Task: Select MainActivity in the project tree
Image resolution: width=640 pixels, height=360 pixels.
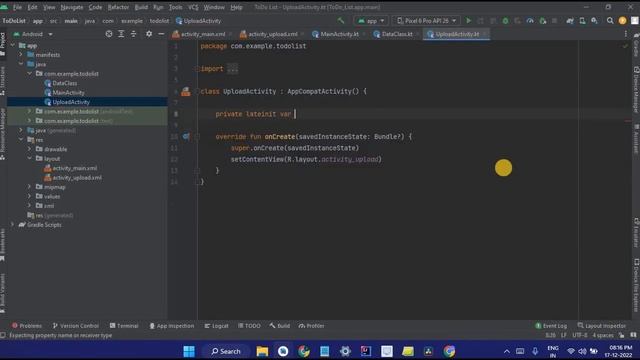Action: (68, 93)
